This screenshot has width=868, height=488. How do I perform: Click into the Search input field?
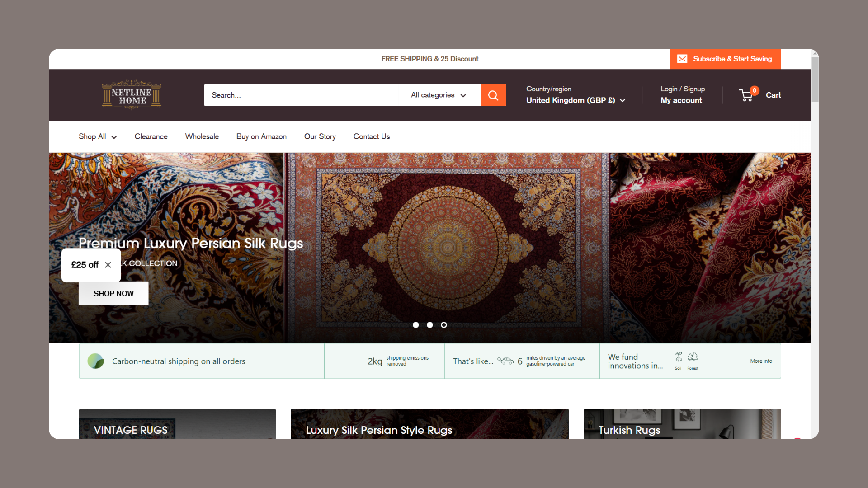301,95
